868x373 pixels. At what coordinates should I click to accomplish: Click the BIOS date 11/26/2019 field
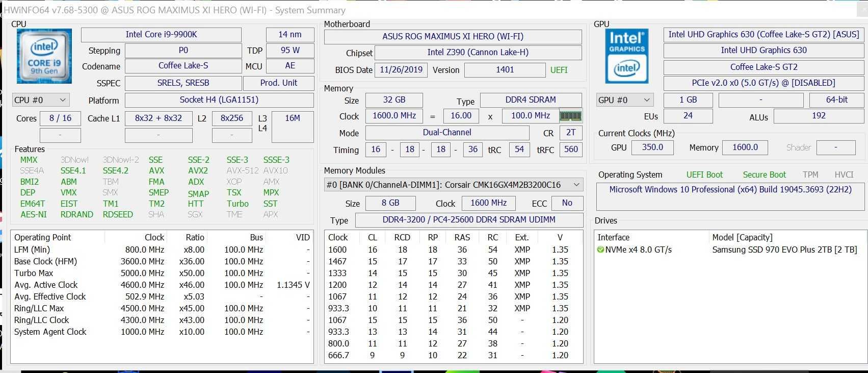(x=401, y=70)
